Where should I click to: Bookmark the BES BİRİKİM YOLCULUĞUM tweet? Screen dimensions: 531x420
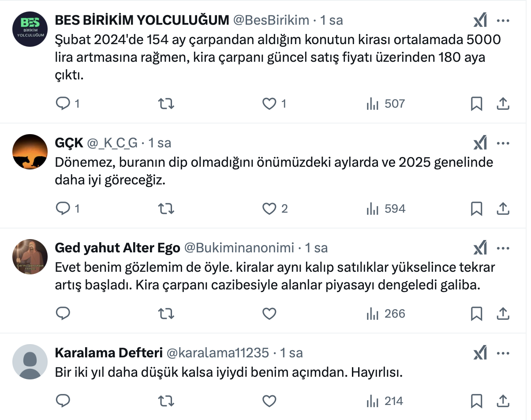coord(476,104)
